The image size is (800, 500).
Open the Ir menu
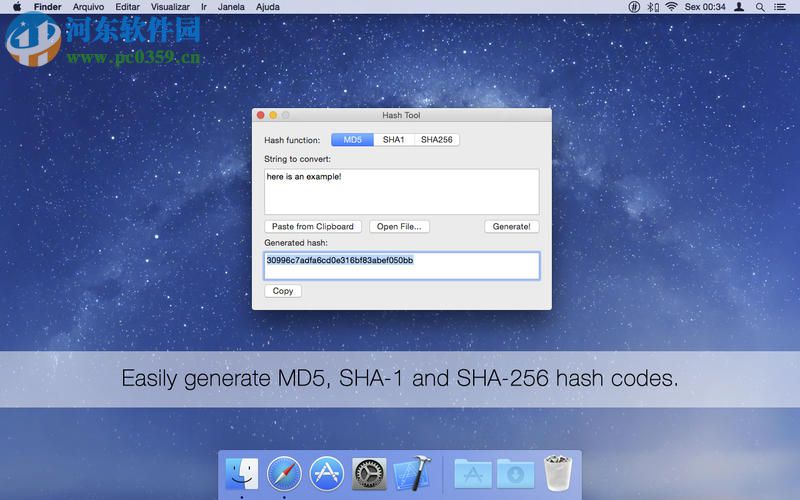(204, 7)
